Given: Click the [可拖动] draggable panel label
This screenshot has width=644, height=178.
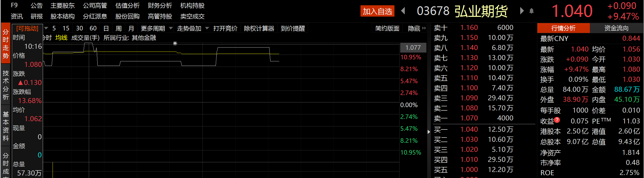Looking at the screenshot, I should click(27, 28).
